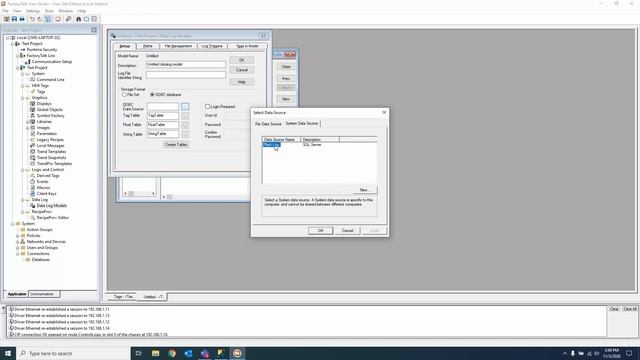This screenshot has height=360, width=640.
Task: Open the Settings menu
Action: (x=33, y=11)
